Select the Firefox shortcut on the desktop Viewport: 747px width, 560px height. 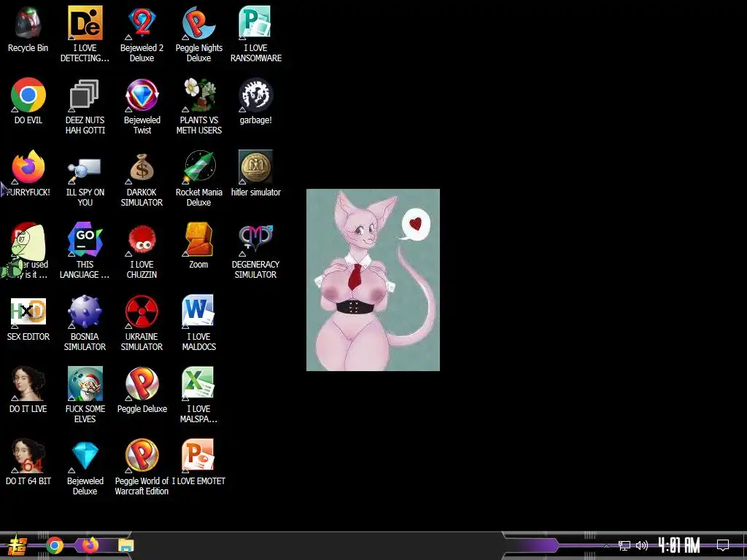tap(28, 167)
